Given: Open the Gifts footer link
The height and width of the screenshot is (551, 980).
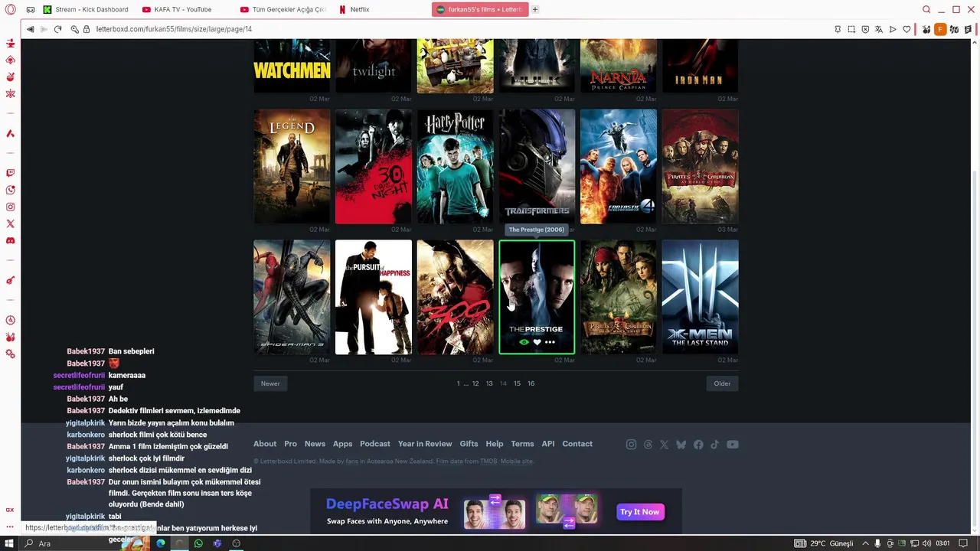Looking at the screenshot, I should click(469, 444).
